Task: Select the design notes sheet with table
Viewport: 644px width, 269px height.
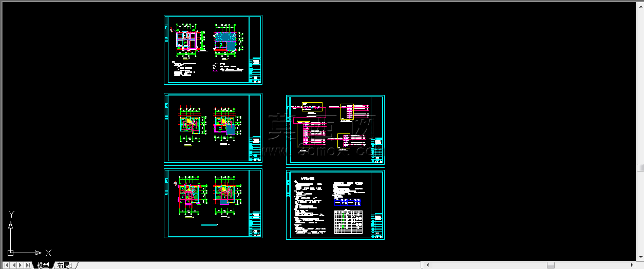Action: pyautogui.click(x=335, y=205)
